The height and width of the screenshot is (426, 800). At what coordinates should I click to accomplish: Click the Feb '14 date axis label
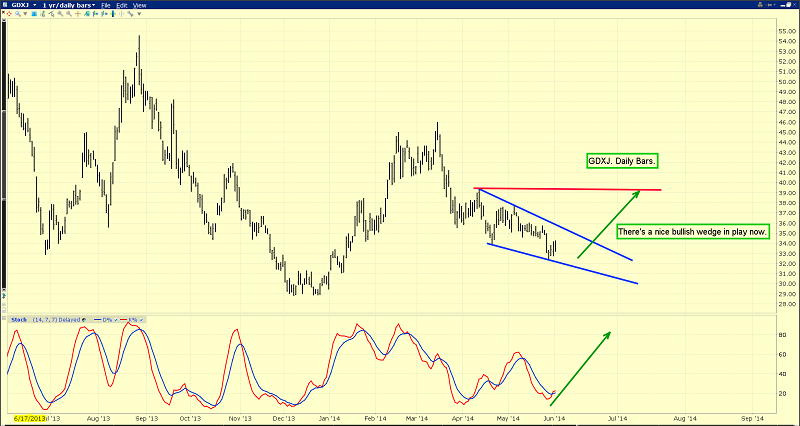click(376, 419)
